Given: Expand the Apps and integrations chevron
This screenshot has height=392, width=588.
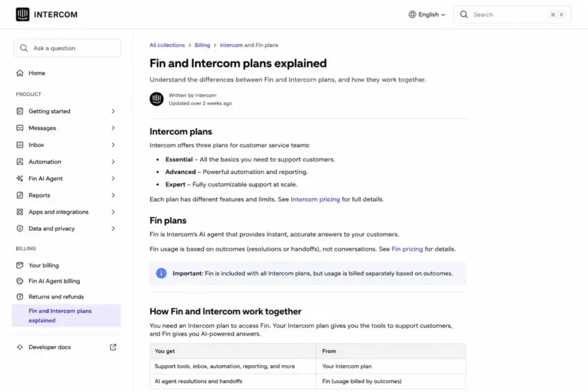Looking at the screenshot, I should [x=113, y=212].
